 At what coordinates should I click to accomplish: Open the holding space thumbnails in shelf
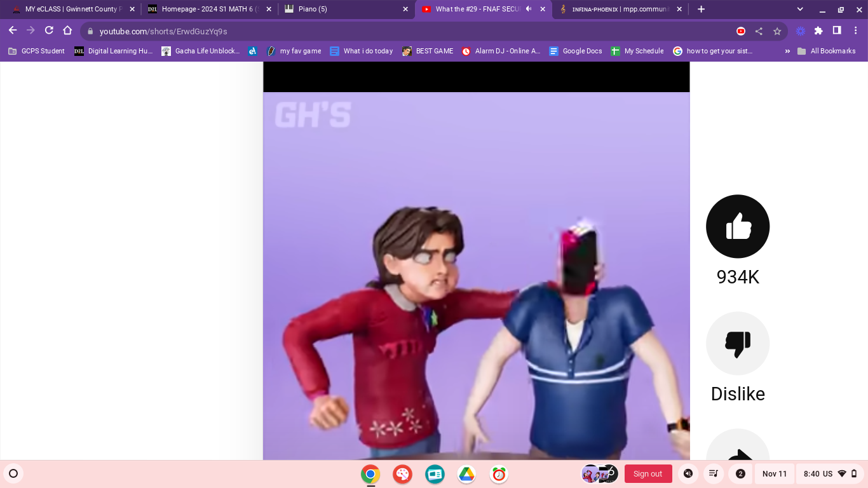point(600,473)
